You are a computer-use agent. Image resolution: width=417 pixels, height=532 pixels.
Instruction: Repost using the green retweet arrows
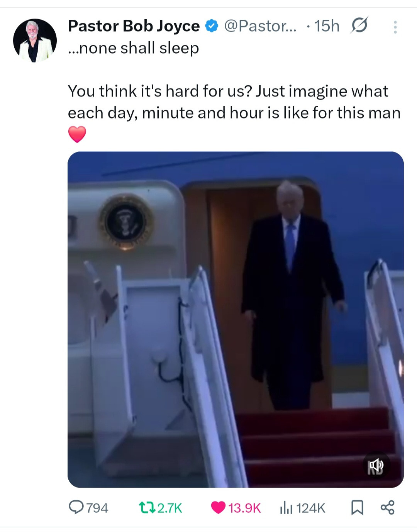(x=147, y=508)
